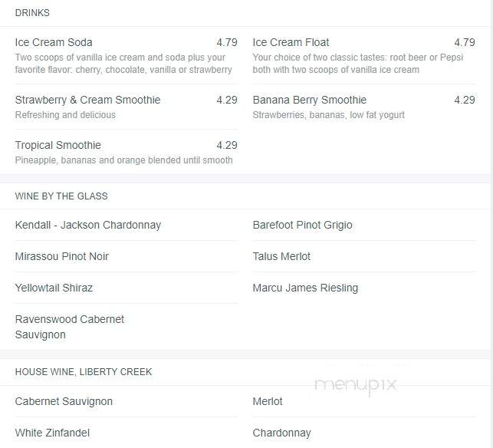This screenshot has width=493, height=448.
Task: Choose Talus Merlot wine
Action: (x=281, y=256)
